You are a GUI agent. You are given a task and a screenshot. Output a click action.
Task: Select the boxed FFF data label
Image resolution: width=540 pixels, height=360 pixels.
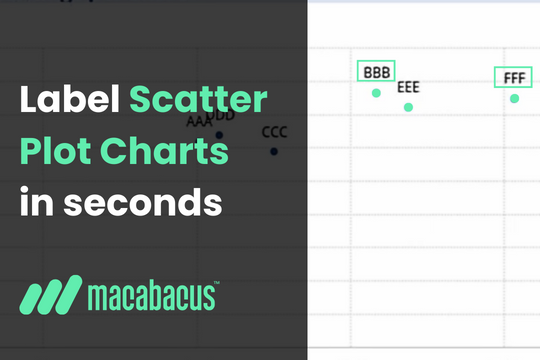click(513, 77)
